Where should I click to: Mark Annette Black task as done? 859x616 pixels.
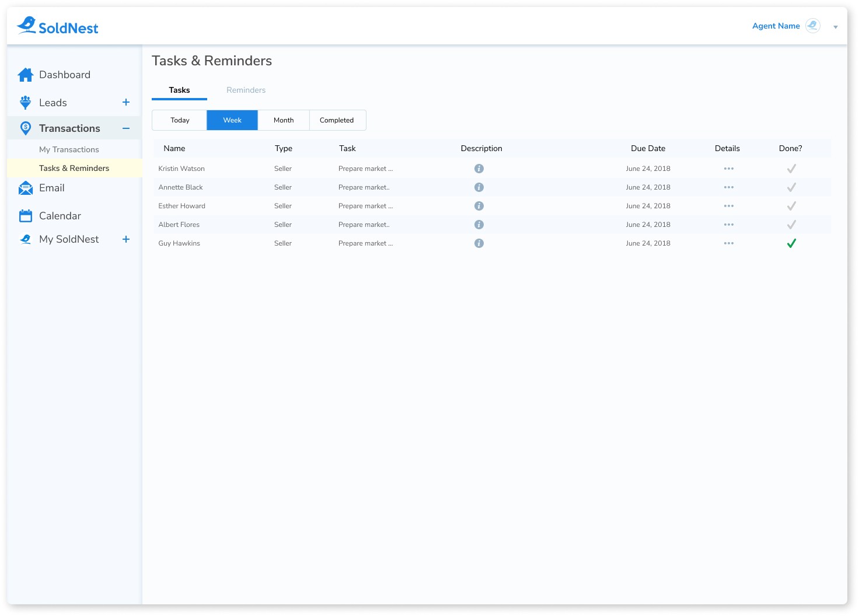pyautogui.click(x=791, y=187)
